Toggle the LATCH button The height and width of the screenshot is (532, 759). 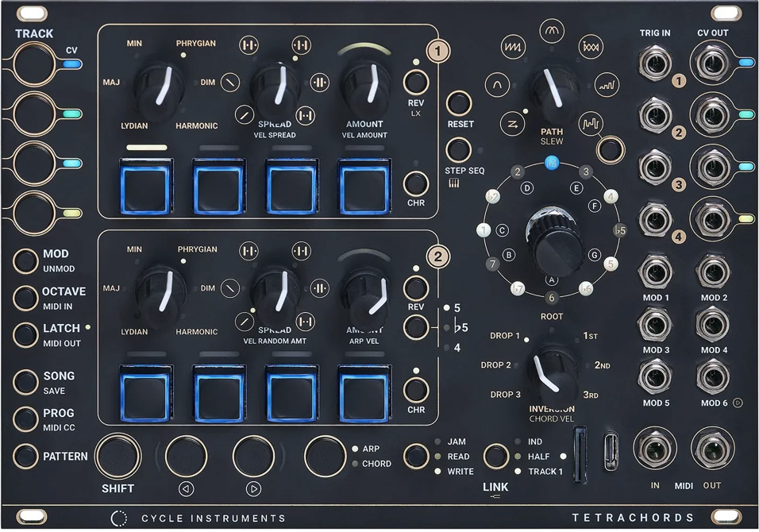click(25, 334)
